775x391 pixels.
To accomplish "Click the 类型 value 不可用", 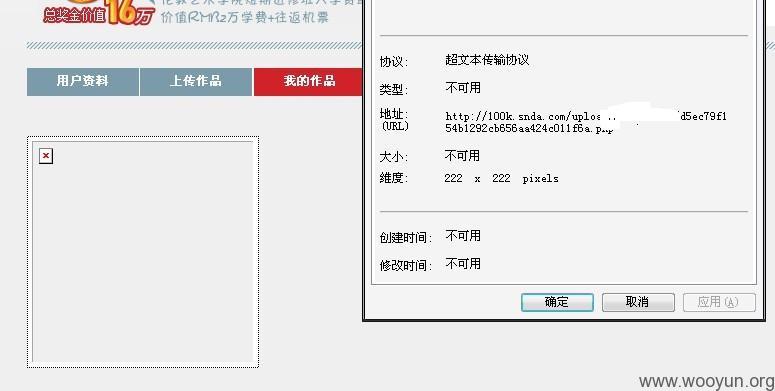I will [463, 88].
